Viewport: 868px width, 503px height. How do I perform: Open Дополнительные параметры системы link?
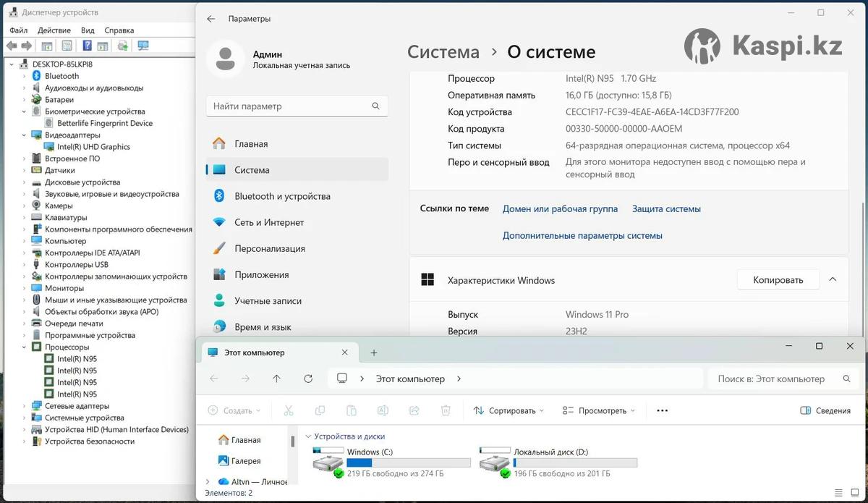pyautogui.click(x=582, y=235)
